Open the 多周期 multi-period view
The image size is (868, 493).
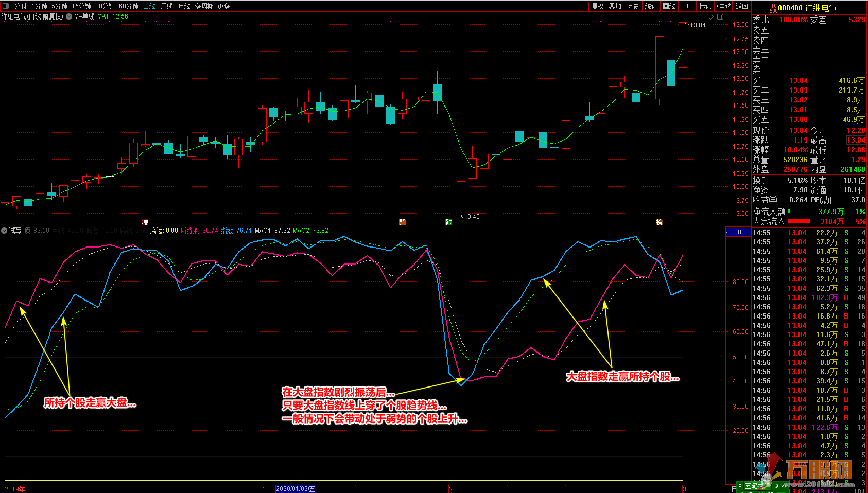pos(204,6)
